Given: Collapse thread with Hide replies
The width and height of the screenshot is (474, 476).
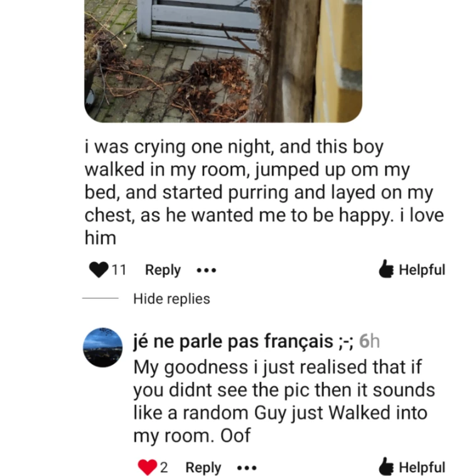Looking at the screenshot, I should coord(171,299).
